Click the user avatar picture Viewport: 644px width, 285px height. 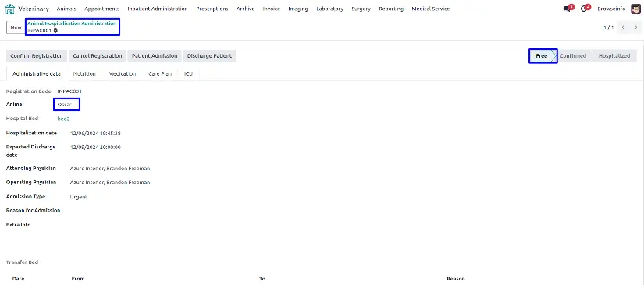click(635, 9)
